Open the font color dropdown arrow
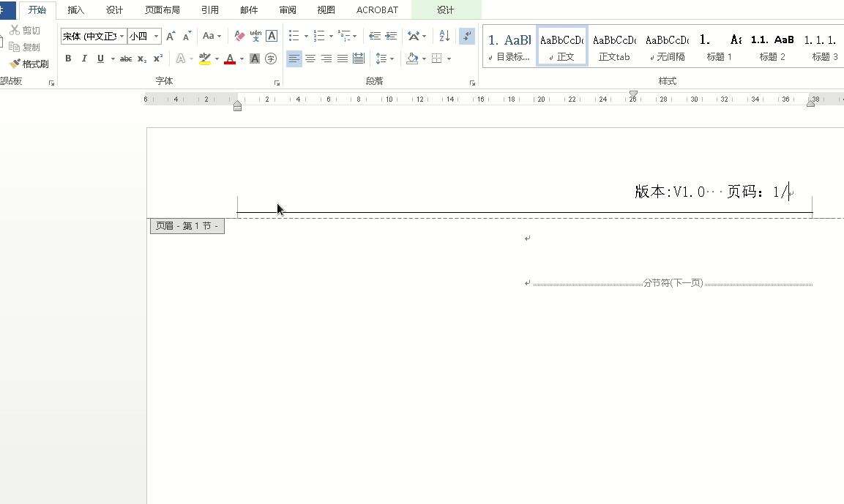 tap(242, 59)
